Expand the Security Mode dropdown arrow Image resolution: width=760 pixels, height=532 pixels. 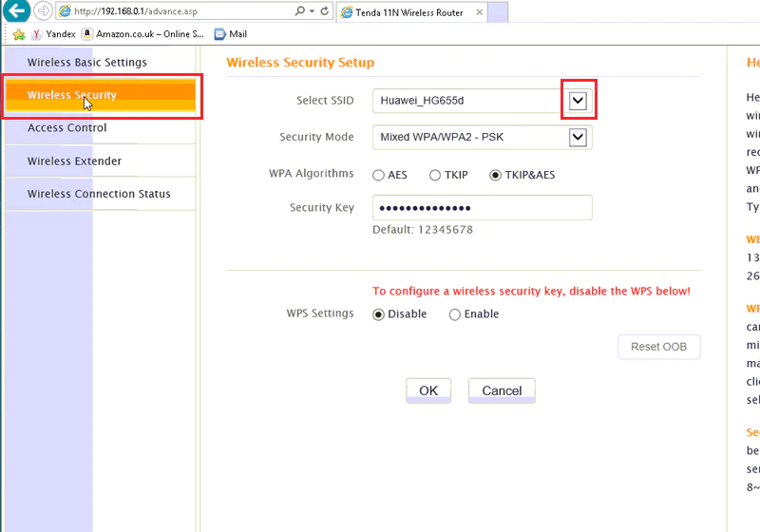point(578,137)
